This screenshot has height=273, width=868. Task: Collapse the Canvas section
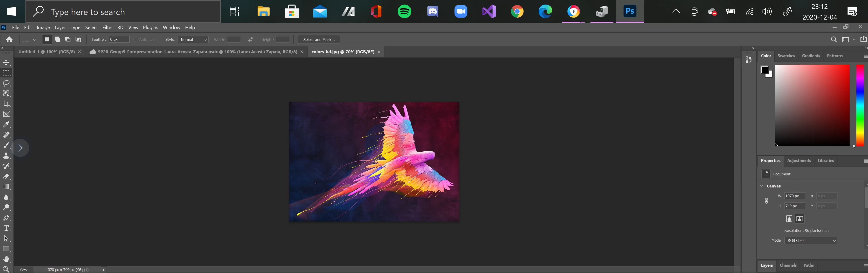(762, 186)
